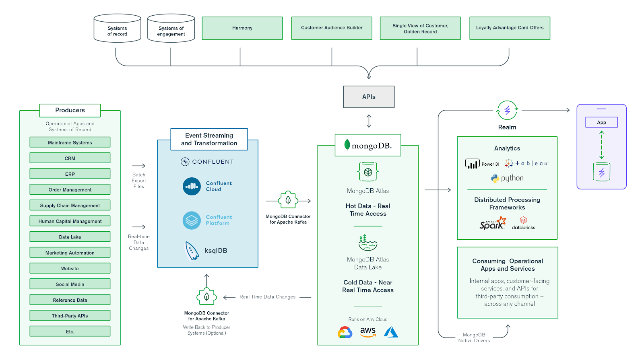Screen dimensions: 644x362
Task: Click the Databricks logo
Action: coord(523,223)
